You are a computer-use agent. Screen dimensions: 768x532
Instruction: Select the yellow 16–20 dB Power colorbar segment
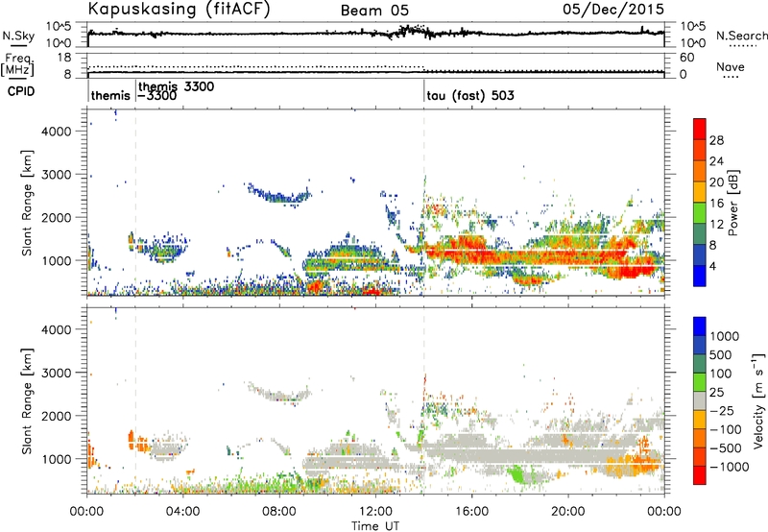700,192
